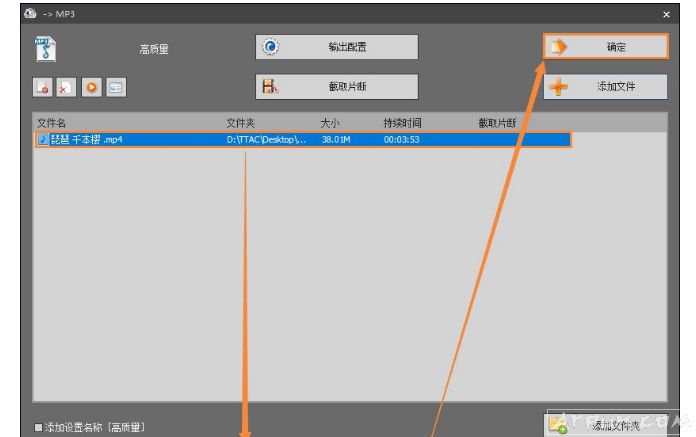
Task: Sort by the 文件名 column header
Action: tap(51, 123)
